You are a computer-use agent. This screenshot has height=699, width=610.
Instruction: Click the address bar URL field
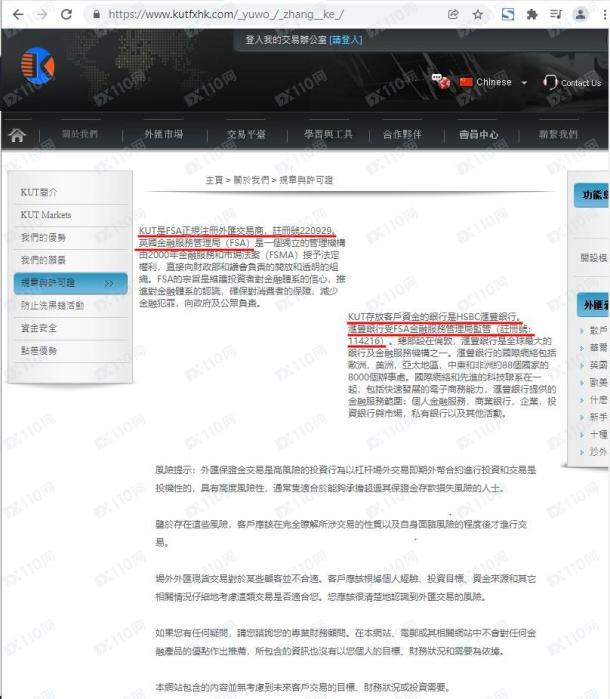click(x=226, y=14)
